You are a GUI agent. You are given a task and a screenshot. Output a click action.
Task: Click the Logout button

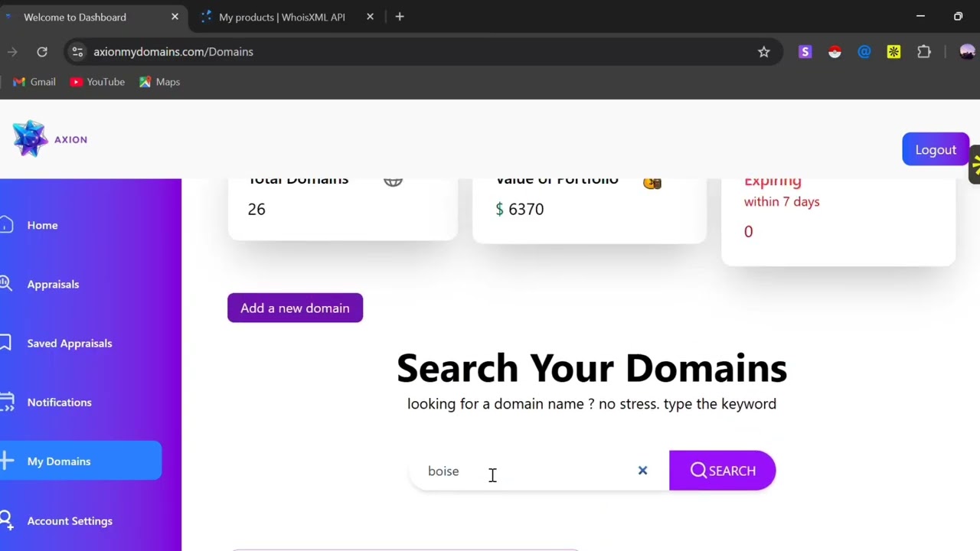coord(936,149)
